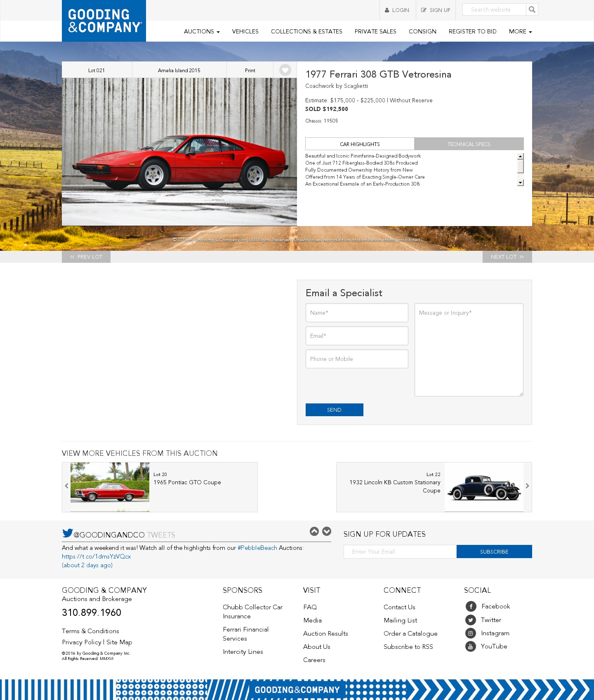Screen dimensions: 594x700
Task: Go to Prev Lot
Action: [86, 257]
